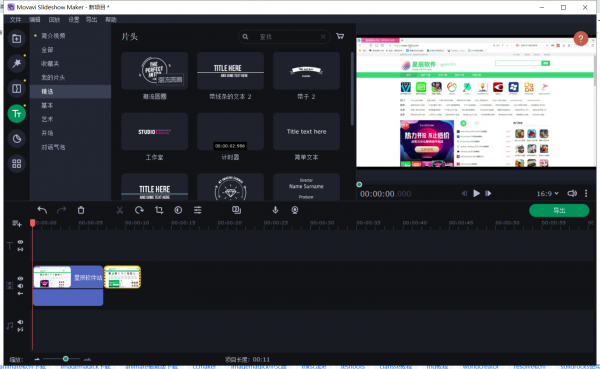Start recording audio with the microphone icon
Viewport: 600px width, 369px height.
[275, 210]
